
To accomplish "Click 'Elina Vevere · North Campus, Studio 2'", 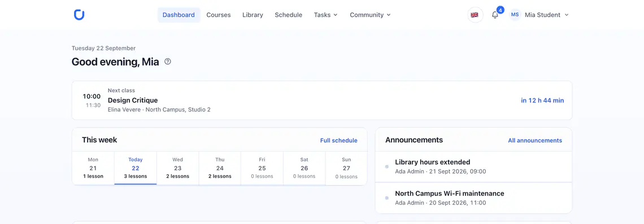I will pos(159,110).
